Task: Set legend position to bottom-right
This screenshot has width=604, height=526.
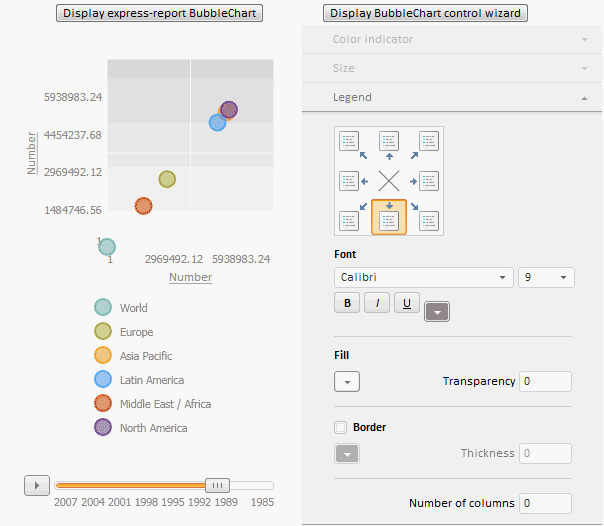Action: 429,219
